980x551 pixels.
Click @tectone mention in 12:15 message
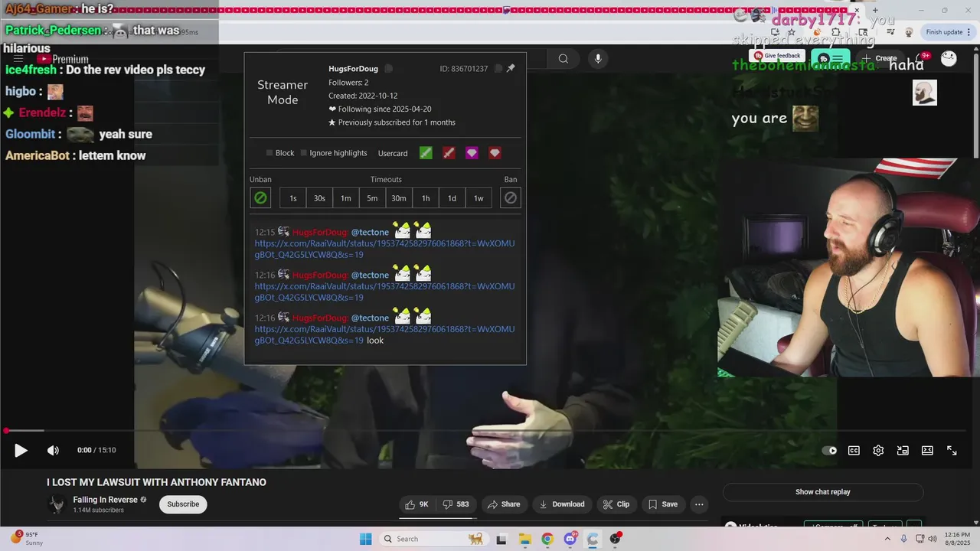[370, 232]
